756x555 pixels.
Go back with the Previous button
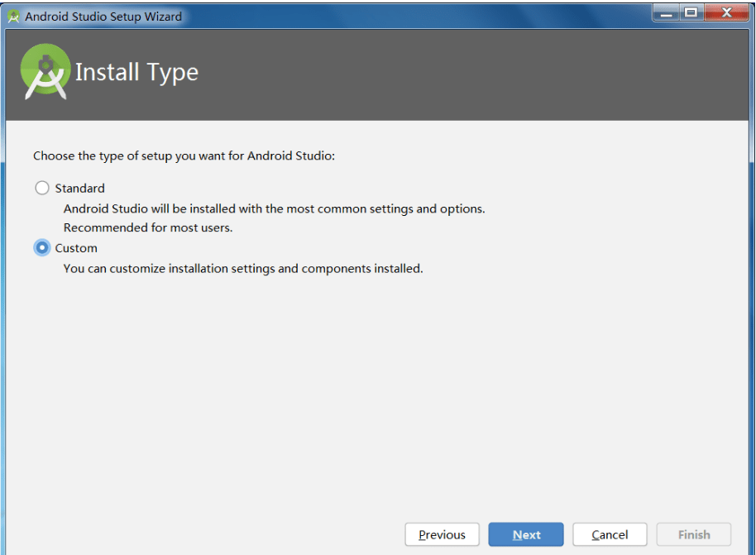click(443, 534)
